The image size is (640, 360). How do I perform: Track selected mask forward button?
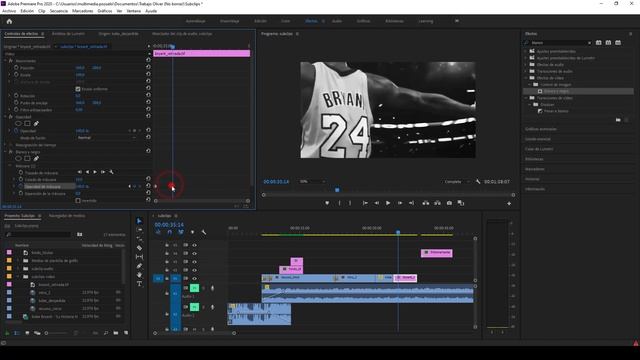95,172
